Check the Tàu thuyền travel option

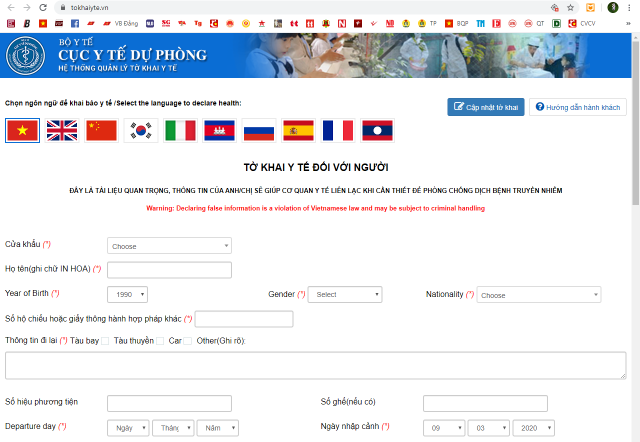161,341
